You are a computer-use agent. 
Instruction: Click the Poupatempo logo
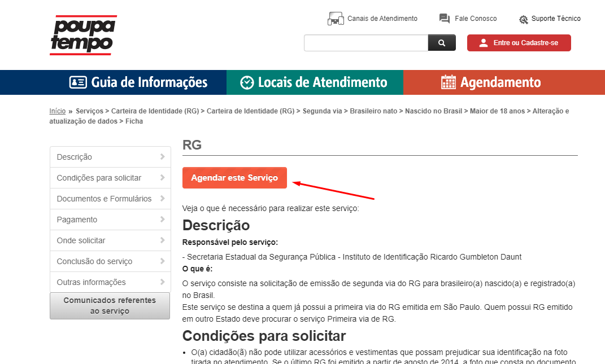(x=83, y=35)
